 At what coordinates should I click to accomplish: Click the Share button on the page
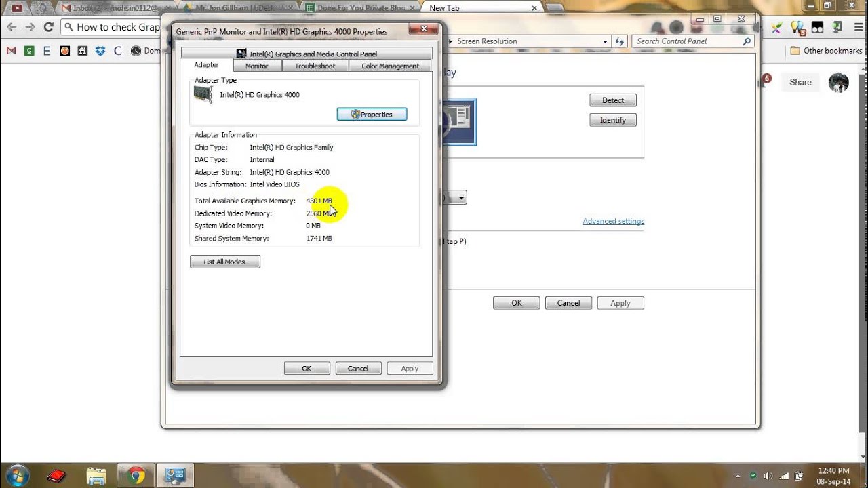[800, 82]
